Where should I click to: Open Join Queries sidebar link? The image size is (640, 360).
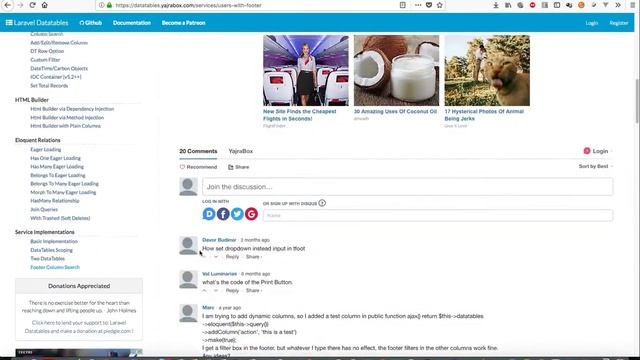(44, 209)
